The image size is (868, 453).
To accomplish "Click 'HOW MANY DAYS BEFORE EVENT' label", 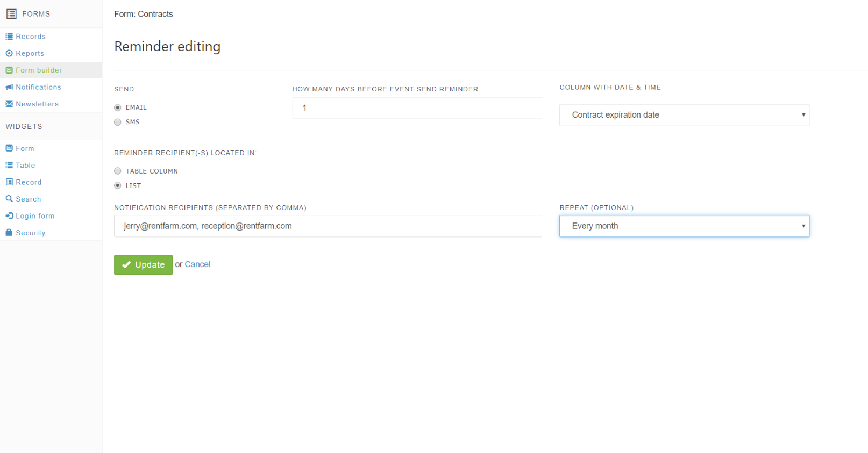I will point(385,89).
